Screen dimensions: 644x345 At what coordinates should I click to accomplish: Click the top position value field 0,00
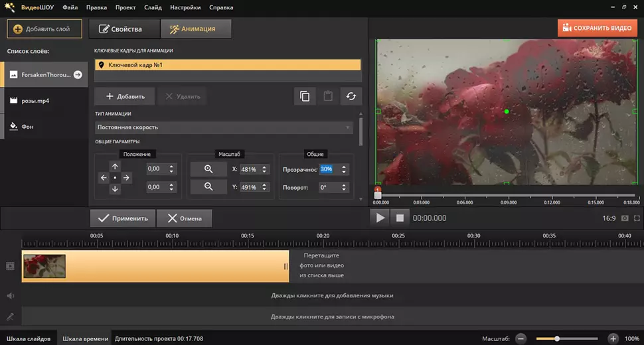[x=157, y=169]
